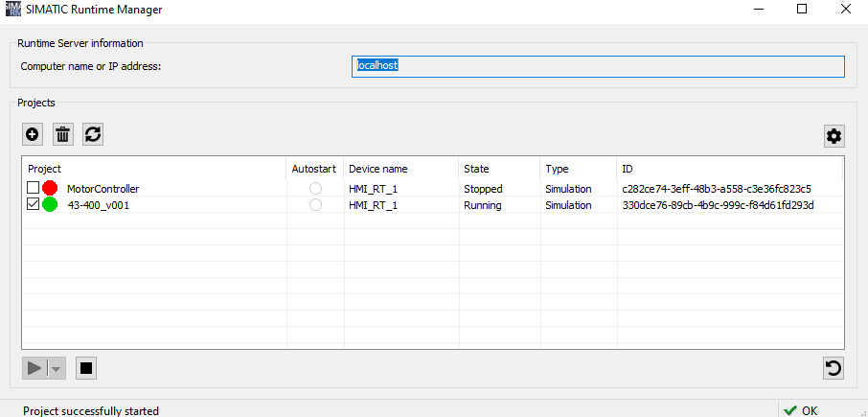This screenshot has height=417, width=868.
Task: Click the red status indicator for MotorController
Action: 50,189
